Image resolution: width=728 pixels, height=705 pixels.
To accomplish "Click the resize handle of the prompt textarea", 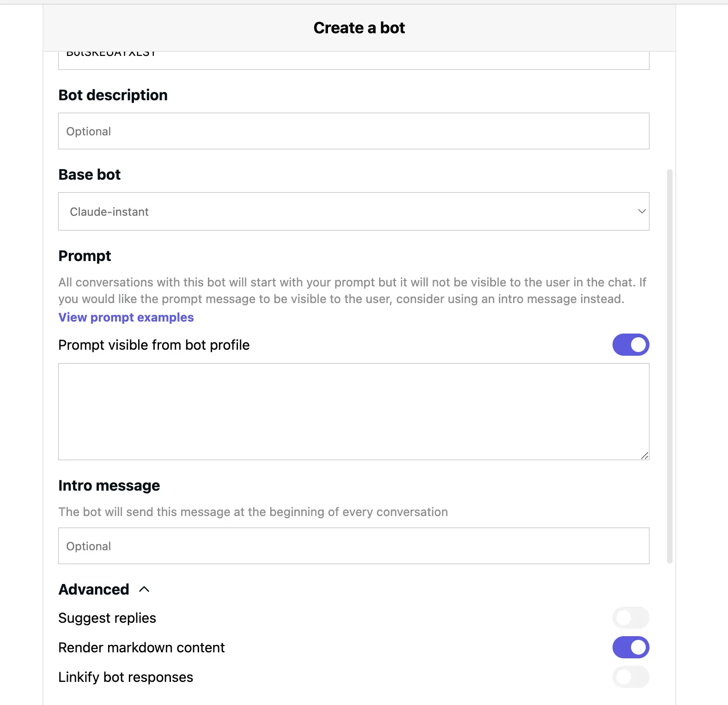I will [x=645, y=456].
